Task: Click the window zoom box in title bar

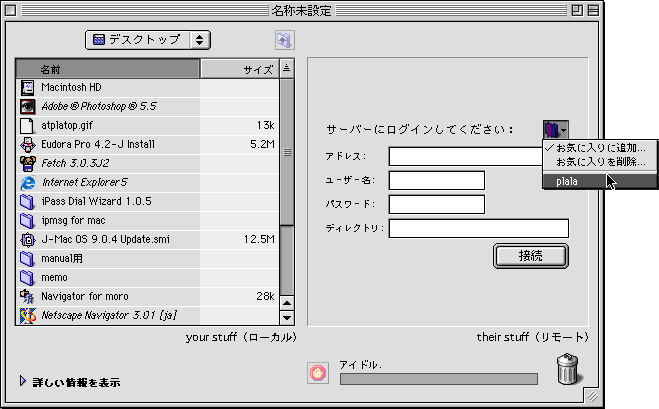Action: coord(577,10)
